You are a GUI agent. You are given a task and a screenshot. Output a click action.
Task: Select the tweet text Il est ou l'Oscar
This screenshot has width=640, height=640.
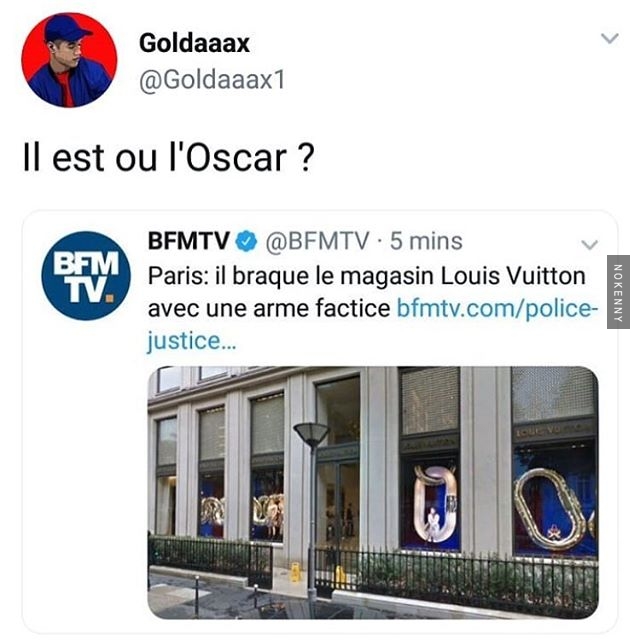[x=169, y=158]
